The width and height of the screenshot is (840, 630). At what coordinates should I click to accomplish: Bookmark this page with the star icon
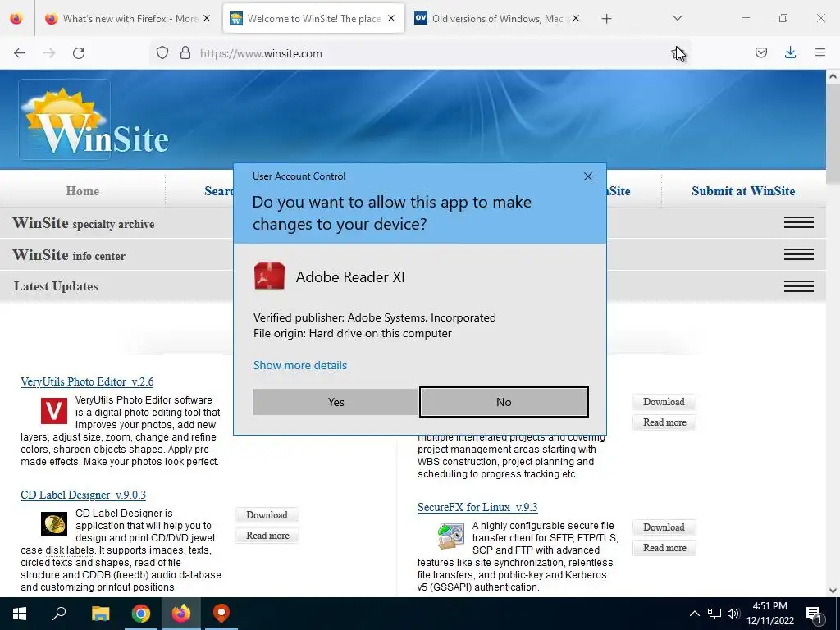point(678,53)
